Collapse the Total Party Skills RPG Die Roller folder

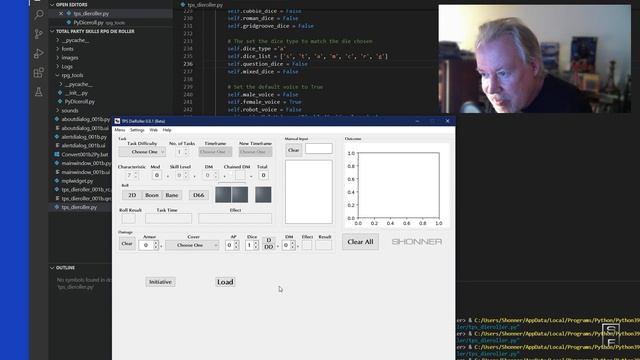(x=52, y=31)
